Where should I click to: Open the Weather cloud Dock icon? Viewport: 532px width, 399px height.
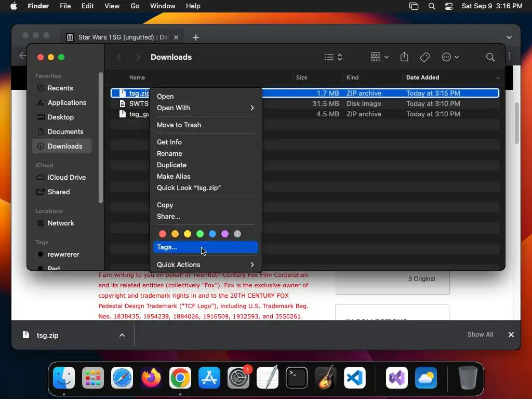[426, 378]
